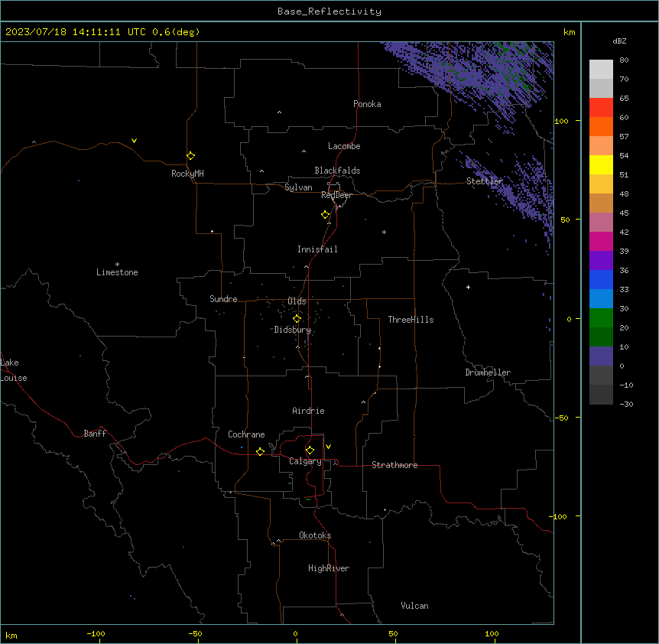Click the asterisk marker above Limestone
This screenshot has height=644, width=659.
[x=117, y=265]
